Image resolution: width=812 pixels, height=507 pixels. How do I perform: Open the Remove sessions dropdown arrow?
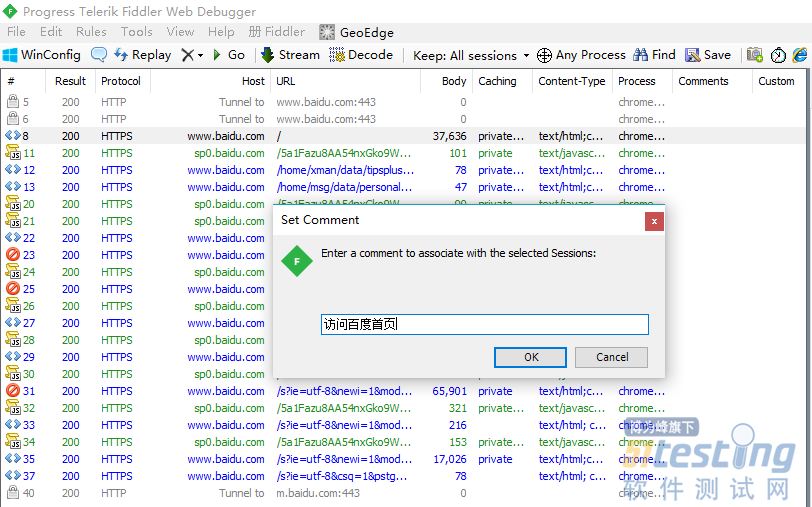200,55
